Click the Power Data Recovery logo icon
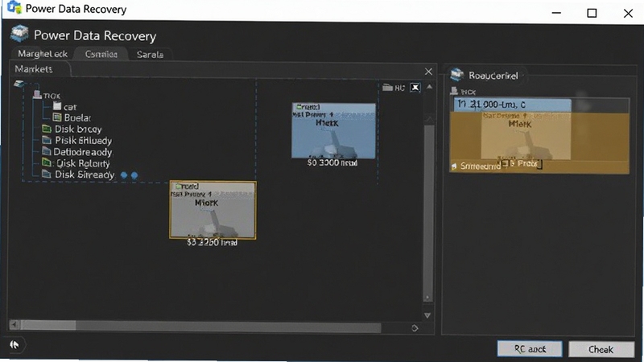Viewport: 644px width, 362px height. pyautogui.click(x=19, y=34)
